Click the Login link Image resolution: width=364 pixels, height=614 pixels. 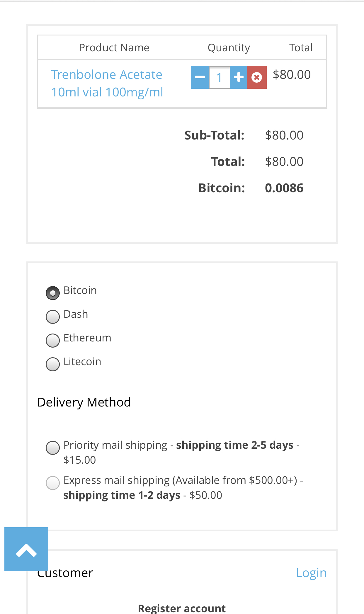311,573
